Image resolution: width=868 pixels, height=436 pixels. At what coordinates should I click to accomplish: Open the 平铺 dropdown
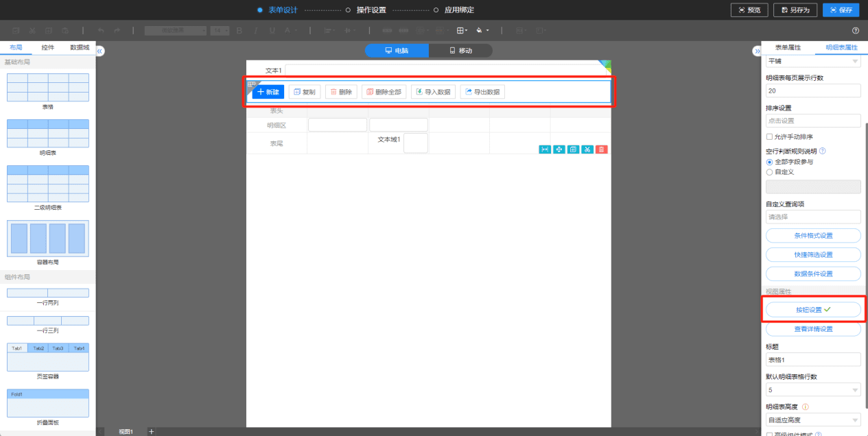813,61
